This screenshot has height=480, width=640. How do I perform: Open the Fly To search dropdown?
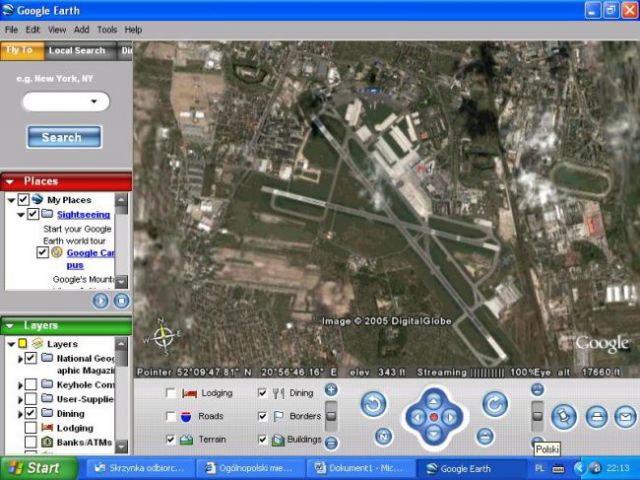click(x=94, y=101)
